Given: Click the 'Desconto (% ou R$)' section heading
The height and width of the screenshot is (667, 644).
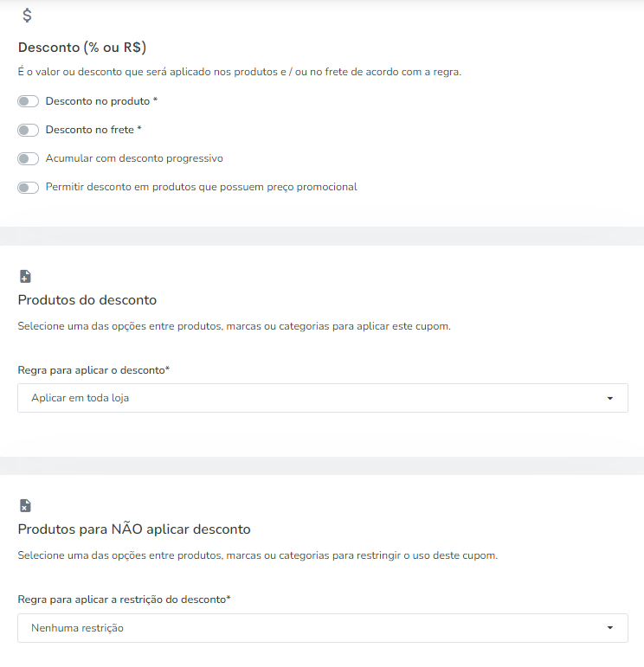Looking at the screenshot, I should pos(82,48).
